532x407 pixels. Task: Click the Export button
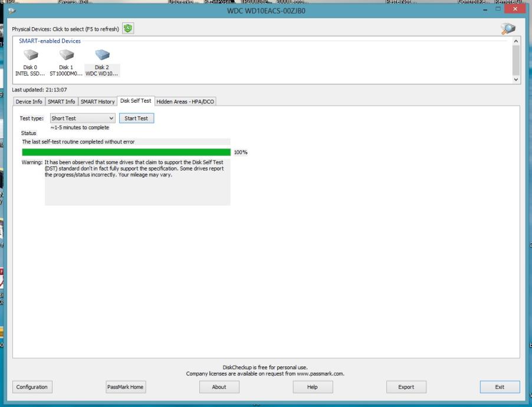[406, 387]
